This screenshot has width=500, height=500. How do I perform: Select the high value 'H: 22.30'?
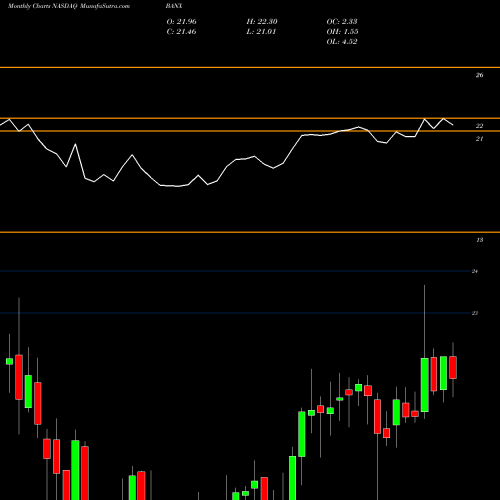tap(262, 21)
